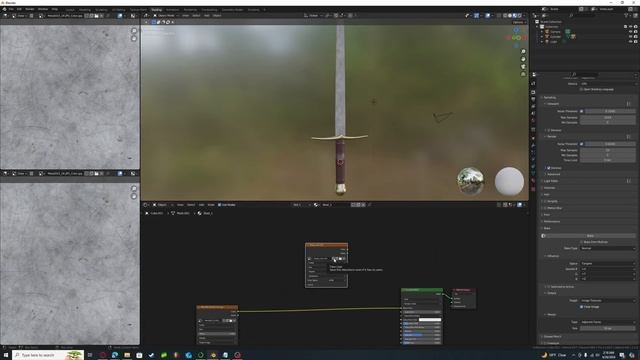Image resolution: width=640 pixels, height=360 pixels.
Task: Switch the 3D viewport to wireframe shading
Action: pyautogui.click(x=505, y=16)
